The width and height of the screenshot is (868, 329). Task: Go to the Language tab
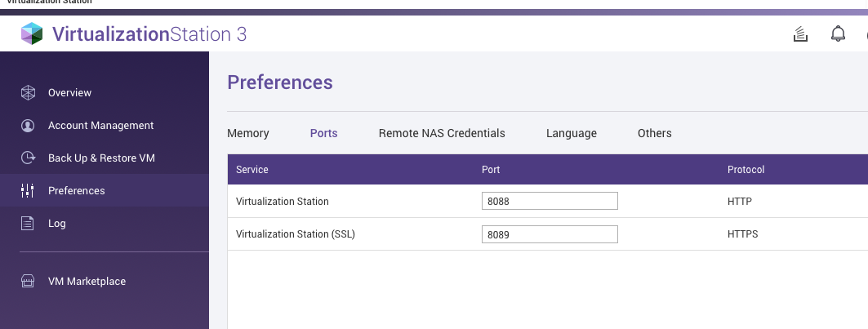click(x=571, y=133)
